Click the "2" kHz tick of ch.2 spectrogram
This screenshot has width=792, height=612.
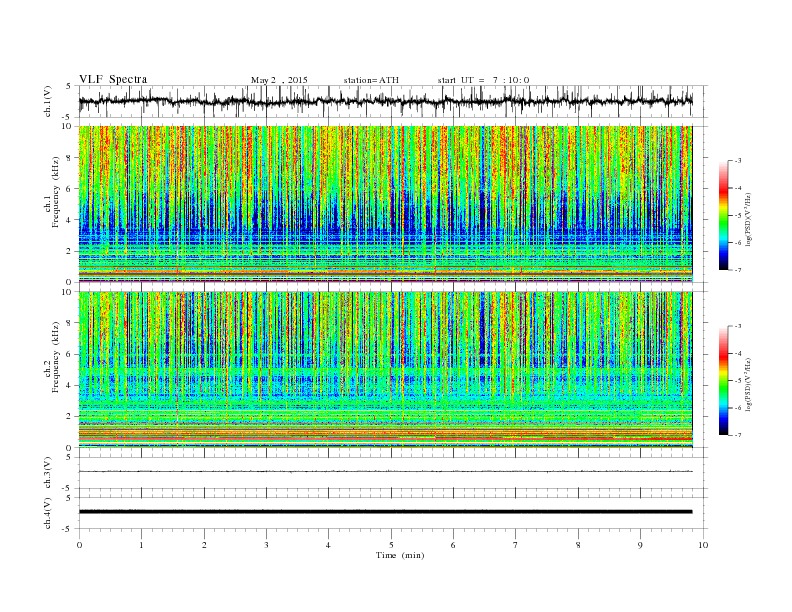point(70,417)
